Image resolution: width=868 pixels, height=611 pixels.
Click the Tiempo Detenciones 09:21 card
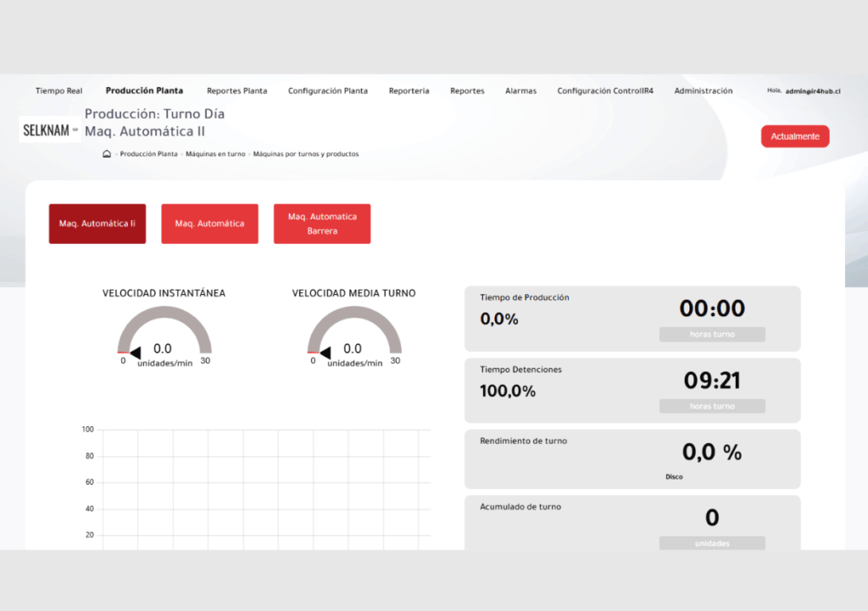point(632,390)
